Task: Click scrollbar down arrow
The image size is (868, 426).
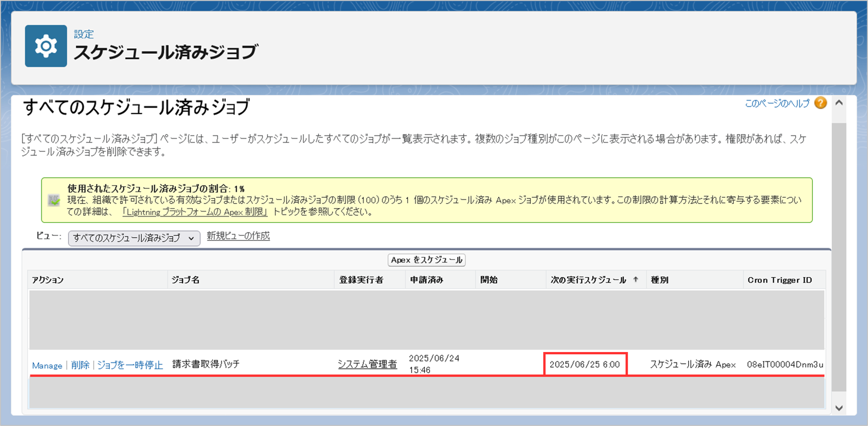Action: pos(839,408)
